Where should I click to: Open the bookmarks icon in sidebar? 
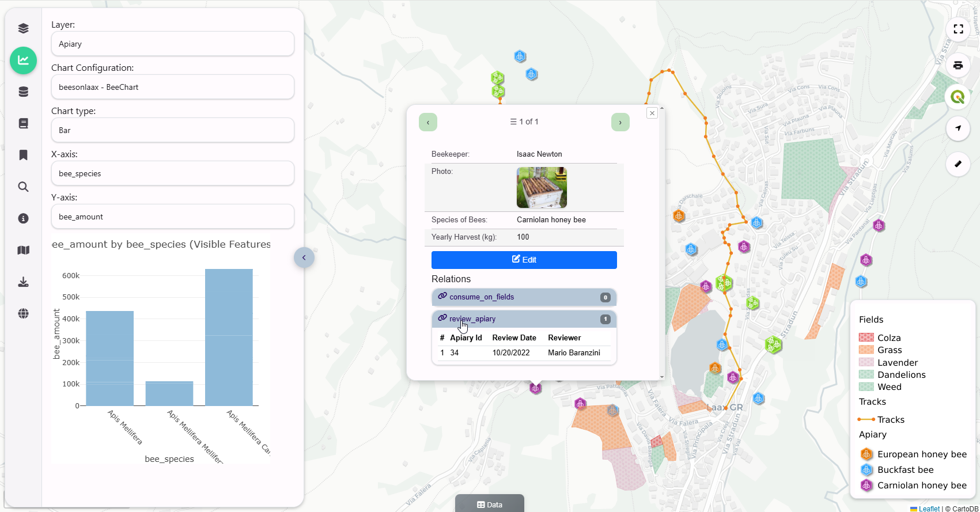tap(23, 155)
